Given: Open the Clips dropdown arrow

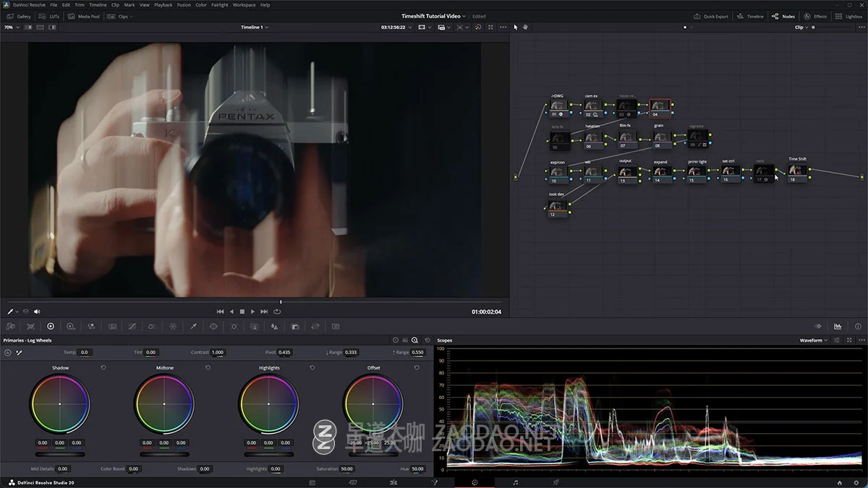Looking at the screenshot, I should click(x=131, y=16).
